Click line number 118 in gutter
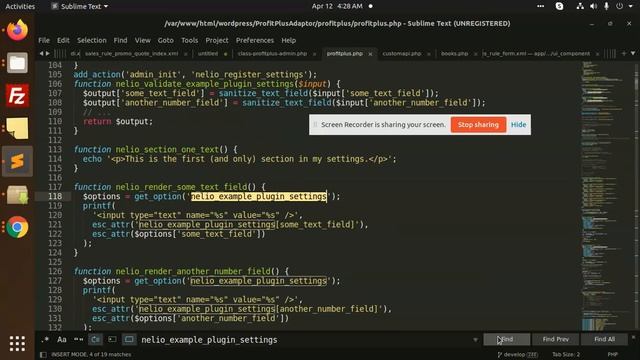This screenshot has width=640, height=360. point(55,196)
